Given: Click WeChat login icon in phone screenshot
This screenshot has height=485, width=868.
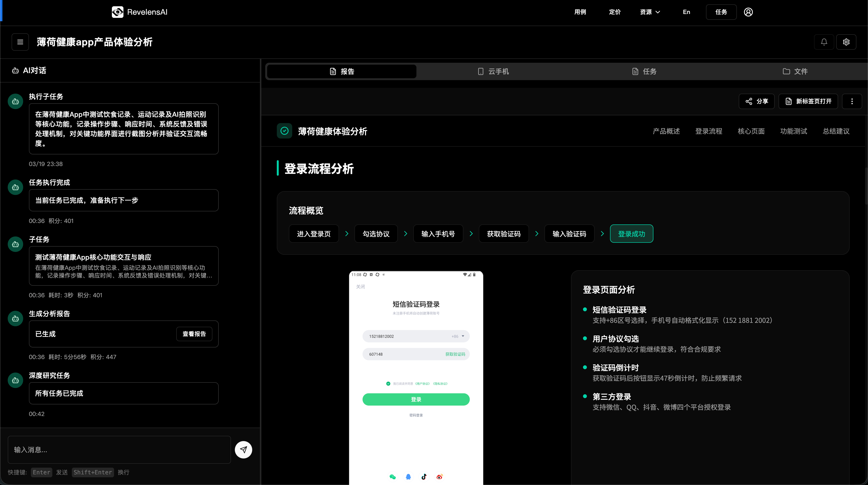Looking at the screenshot, I should point(393,477).
